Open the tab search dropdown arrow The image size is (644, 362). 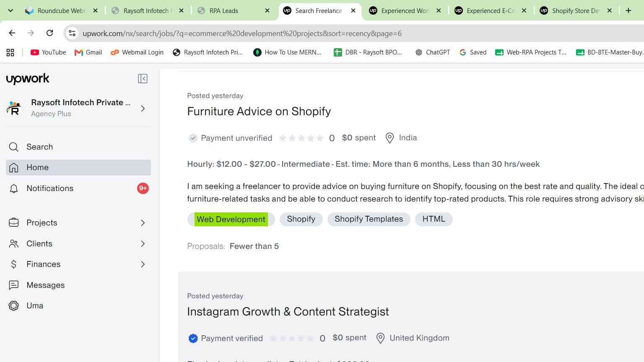pyautogui.click(x=10, y=10)
